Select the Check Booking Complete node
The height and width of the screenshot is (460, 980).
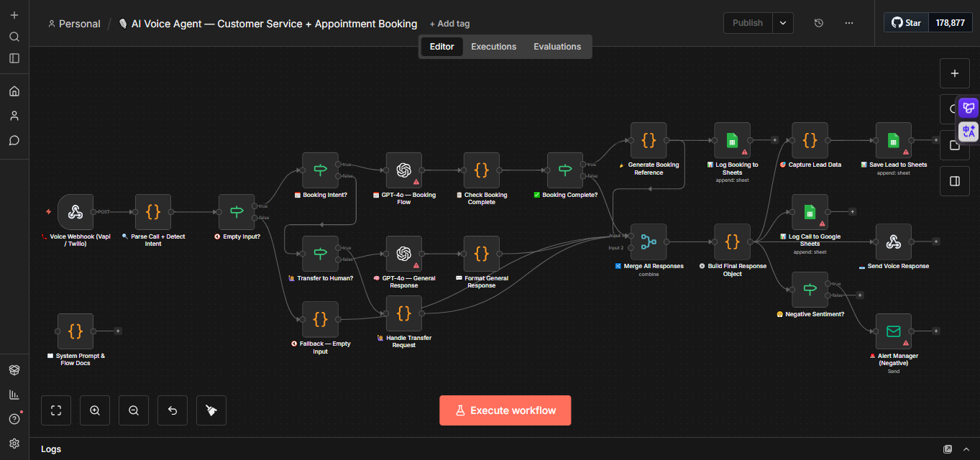[x=481, y=170]
